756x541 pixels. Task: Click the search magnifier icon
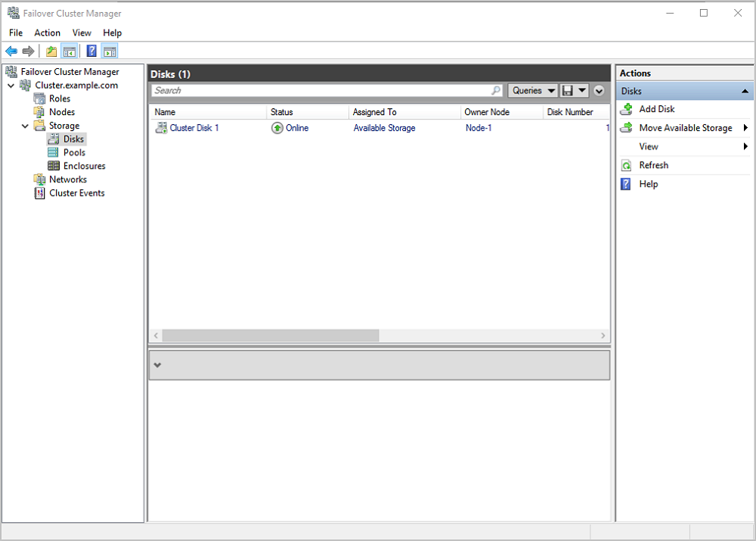point(496,90)
